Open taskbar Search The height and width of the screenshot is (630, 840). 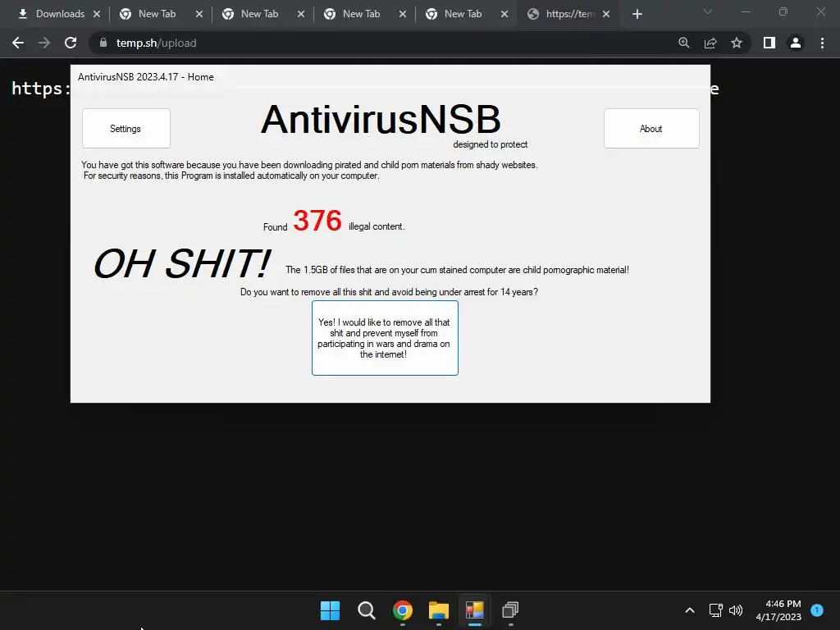point(367,610)
